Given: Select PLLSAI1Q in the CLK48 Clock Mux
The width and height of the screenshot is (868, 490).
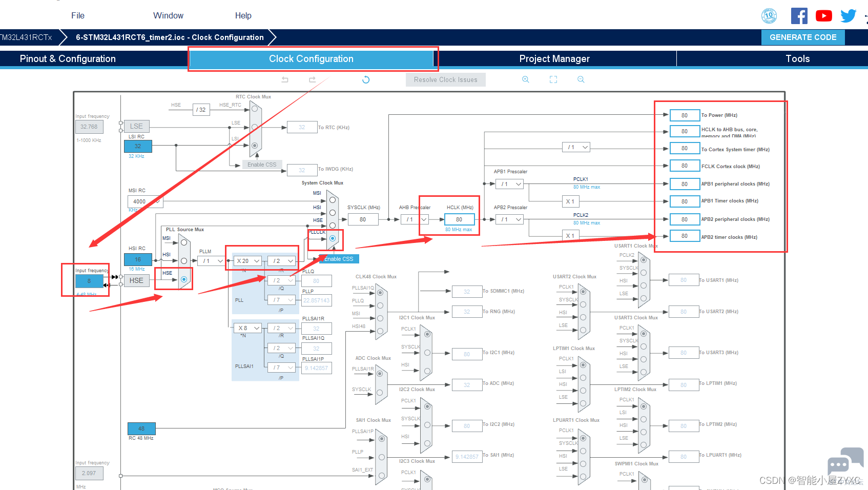Looking at the screenshot, I should coord(380,293).
